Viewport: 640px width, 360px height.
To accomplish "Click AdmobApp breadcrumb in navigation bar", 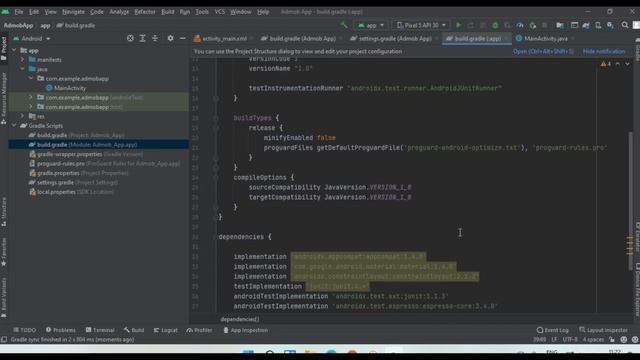I will pos(18,25).
